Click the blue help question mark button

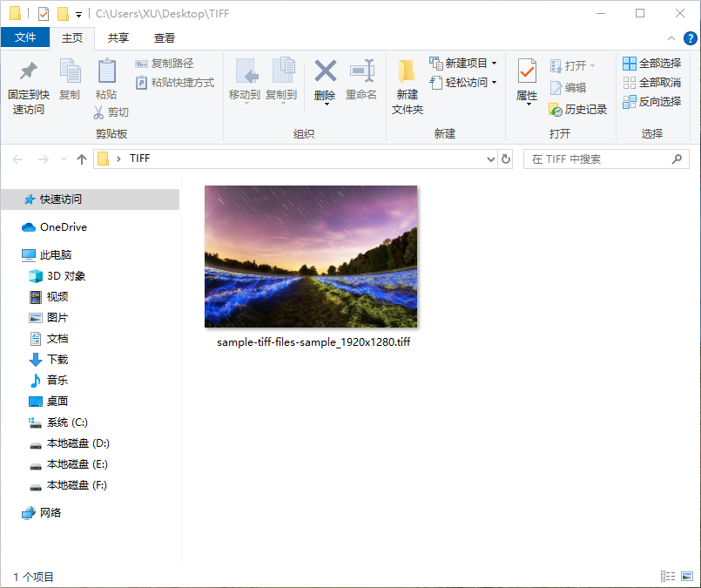[x=691, y=37]
